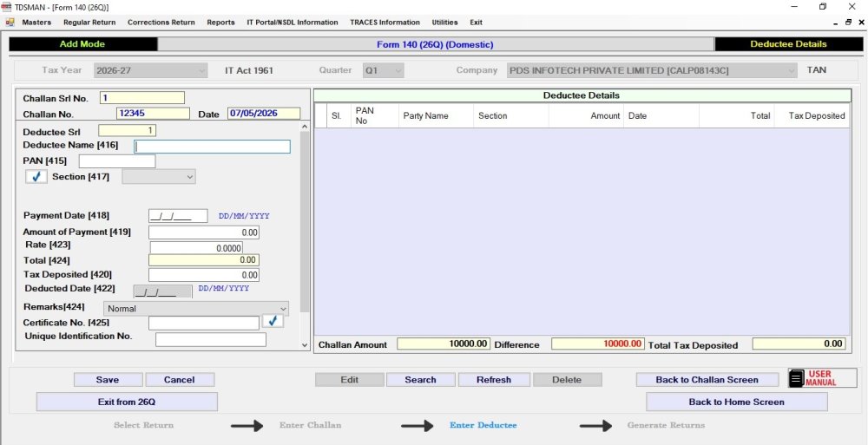Image resolution: width=868 pixels, height=445 pixels.
Task: Click the Exit from 26Q button
Action: point(127,402)
